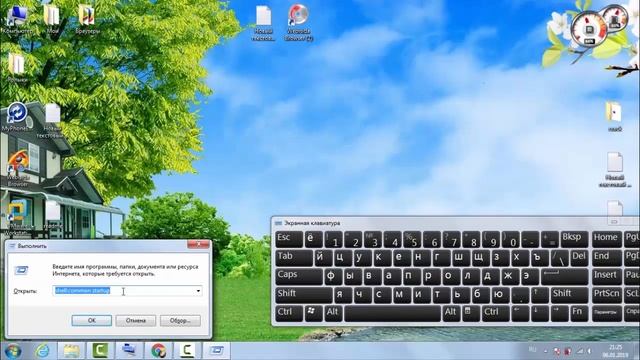The height and width of the screenshot is (360, 640).
Task: Tap the ф key on on-screen keyboard
Action: point(333,276)
